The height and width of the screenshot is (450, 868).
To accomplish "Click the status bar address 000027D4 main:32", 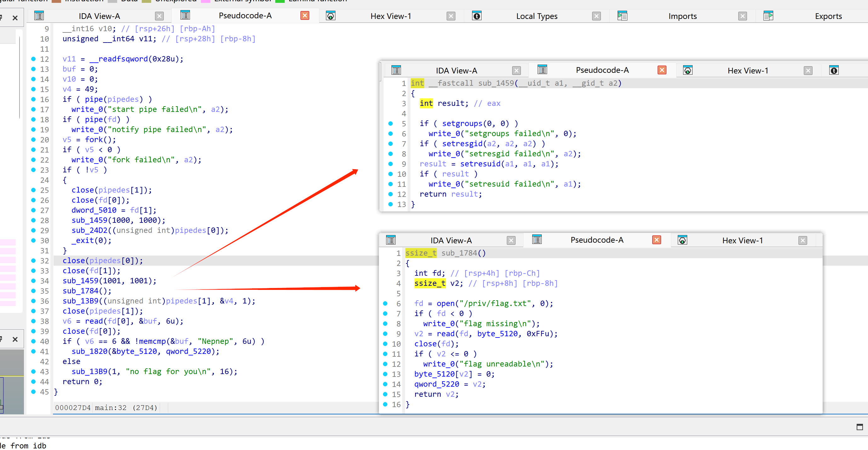I will [106, 407].
